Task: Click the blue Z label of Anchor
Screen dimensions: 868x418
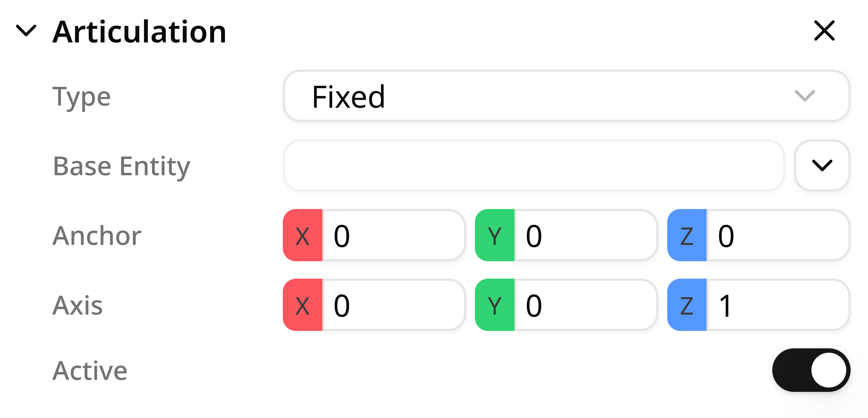Action: coord(687,235)
